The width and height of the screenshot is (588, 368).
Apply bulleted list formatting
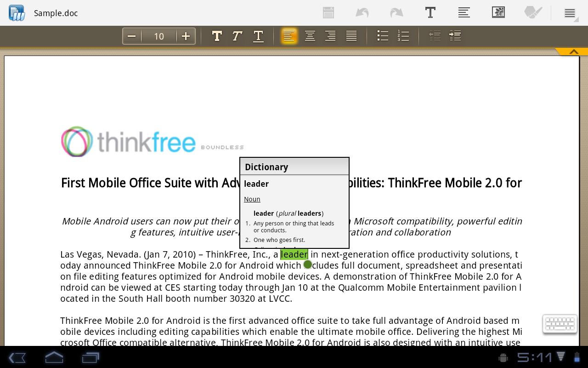pos(383,36)
